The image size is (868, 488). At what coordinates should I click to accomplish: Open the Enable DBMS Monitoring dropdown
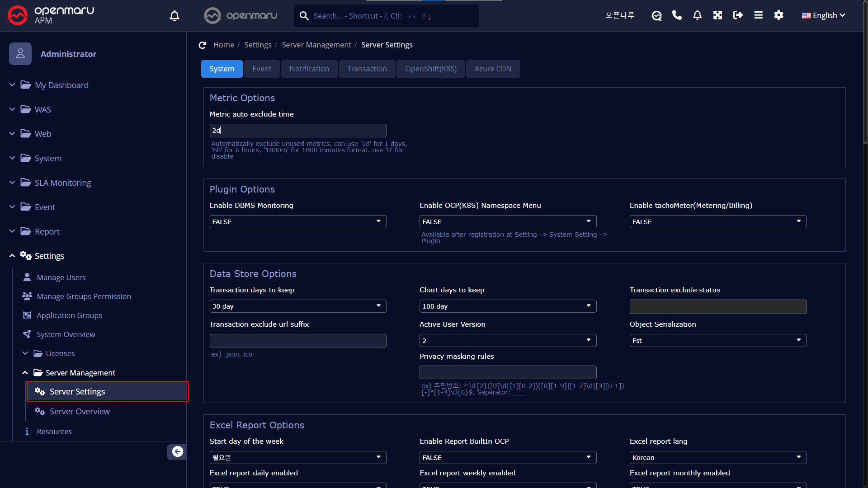click(297, 222)
